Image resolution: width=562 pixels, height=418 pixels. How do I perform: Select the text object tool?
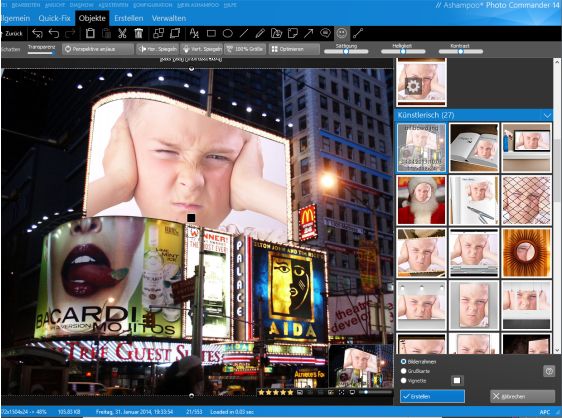coord(194,33)
